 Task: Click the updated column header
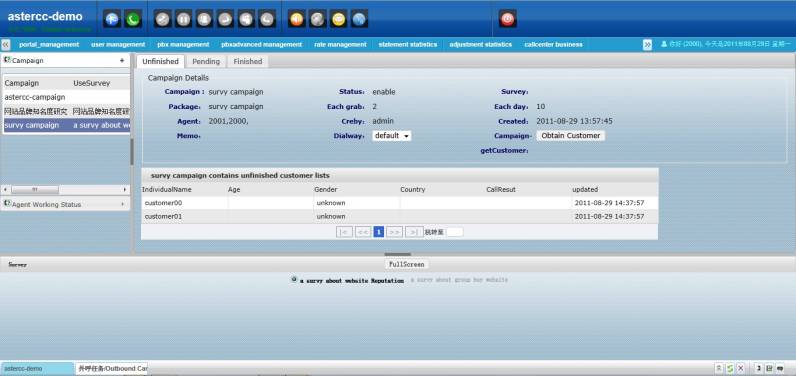585,189
